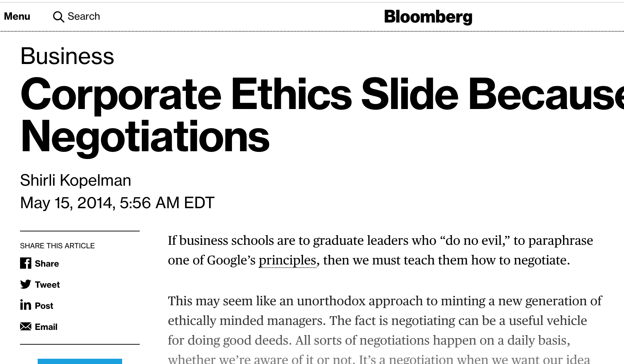The width and height of the screenshot is (624, 364).
Task: Click the Twitter bird icon
Action: pyautogui.click(x=26, y=285)
